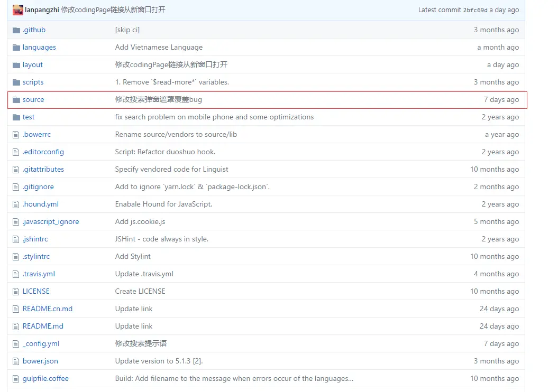Open 'Specify vendored code for Linguist' commit
The height and width of the screenshot is (392, 558).
pyautogui.click(x=171, y=169)
